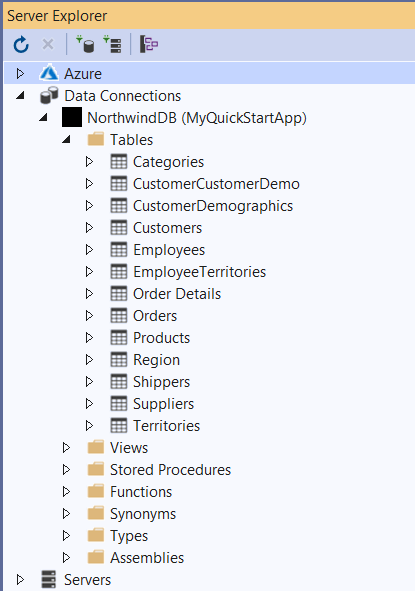Click the Server Explorer title bar

209,16
